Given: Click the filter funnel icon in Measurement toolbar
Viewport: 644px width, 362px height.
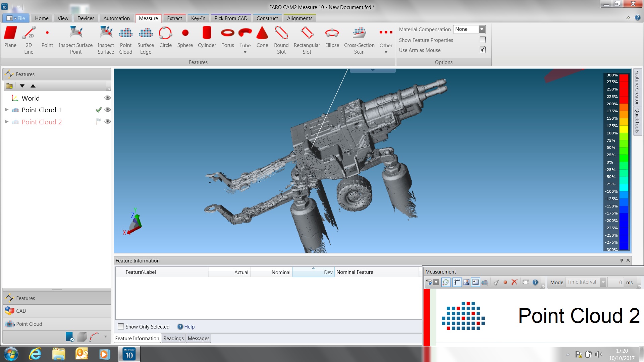Looking at the screenshot, I should coord(429,282).
